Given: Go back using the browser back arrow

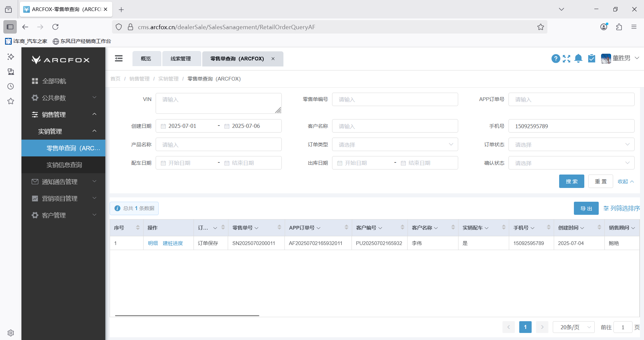Looking at the screenshot, I should (25, 27).
